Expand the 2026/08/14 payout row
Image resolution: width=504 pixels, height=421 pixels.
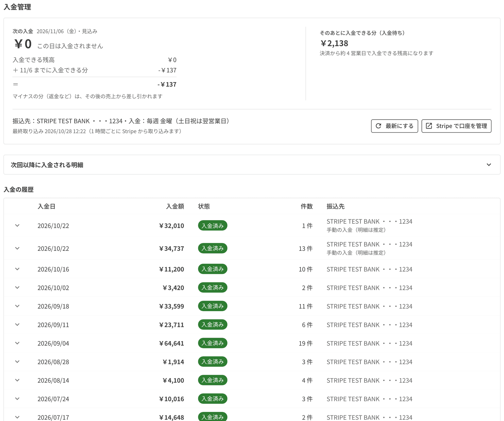pyautogui.click(x=17, y=380)
